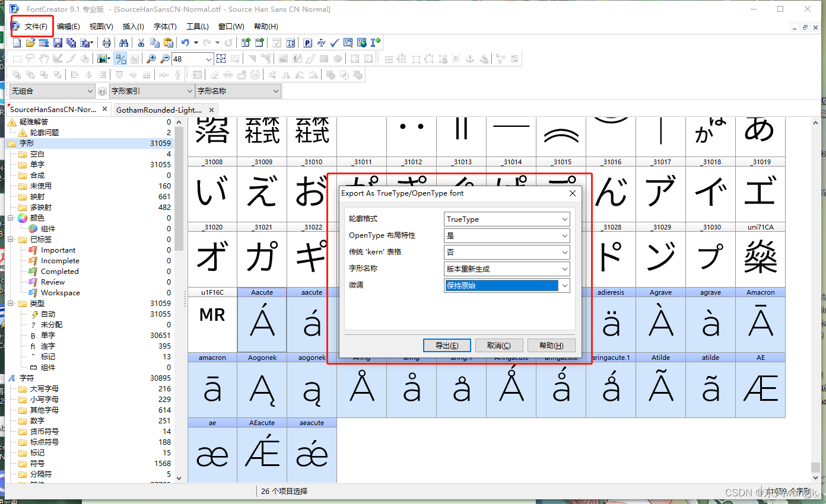Paste glyphs from the clipboard icon
This screenshot has height=504, width=826.
pos(167,42)
